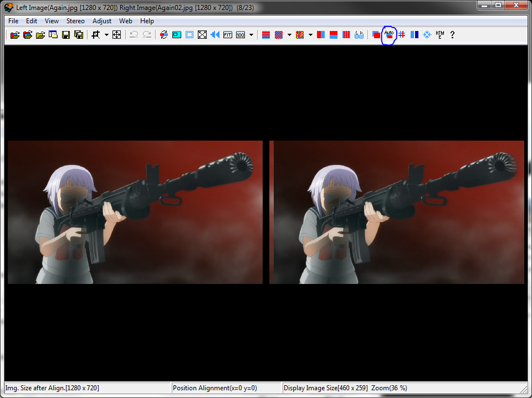Click the Save Stereo Image floppy icon
Screen dimensions: 532x398
pyautogui.click(x=66, y=35)
